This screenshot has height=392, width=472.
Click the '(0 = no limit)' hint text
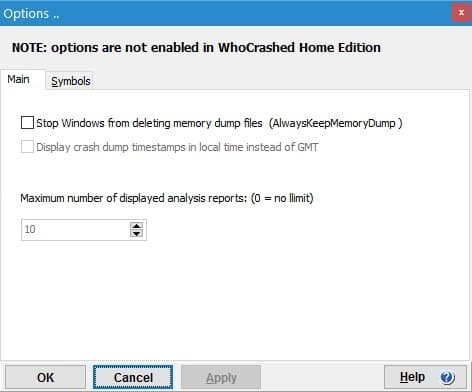coord(282,198)
